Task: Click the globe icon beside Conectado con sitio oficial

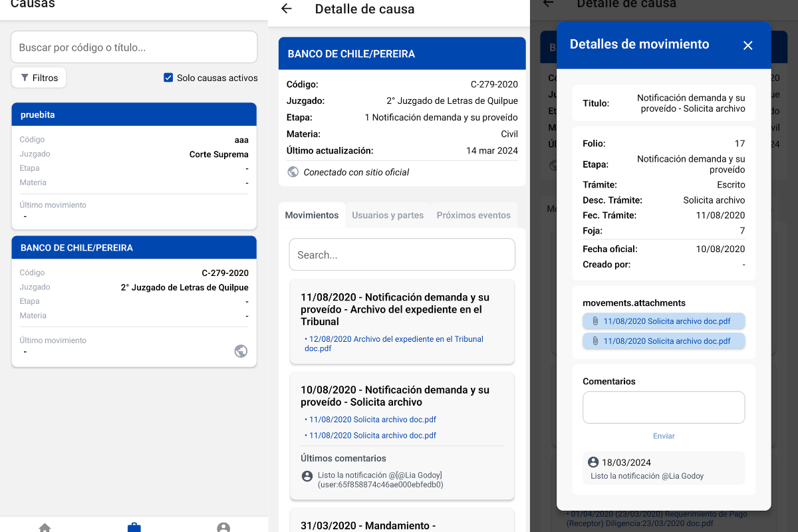Action: pos(293,172)
